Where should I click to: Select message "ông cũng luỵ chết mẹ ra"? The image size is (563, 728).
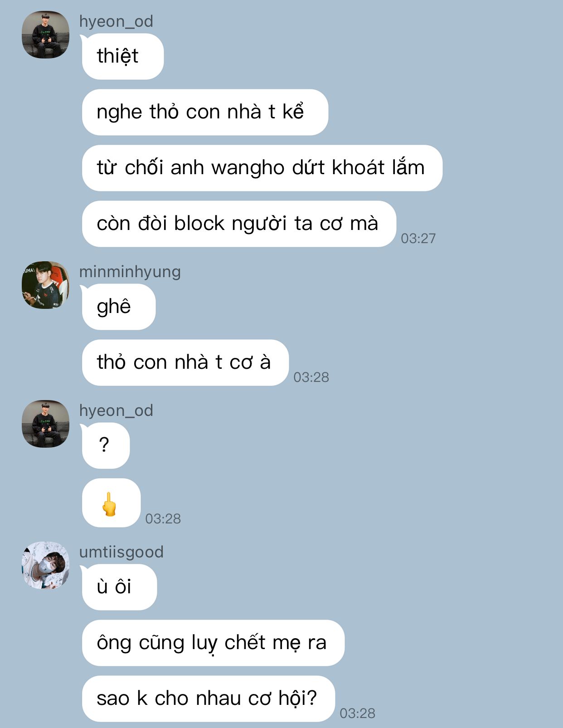[x=213, y=643]
